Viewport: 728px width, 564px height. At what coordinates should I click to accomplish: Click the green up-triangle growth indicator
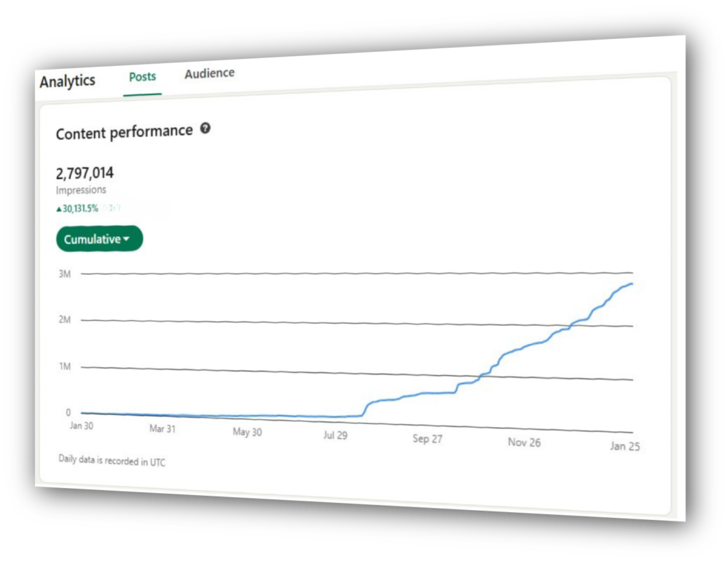pyautogui.click(x=59, y=209)
